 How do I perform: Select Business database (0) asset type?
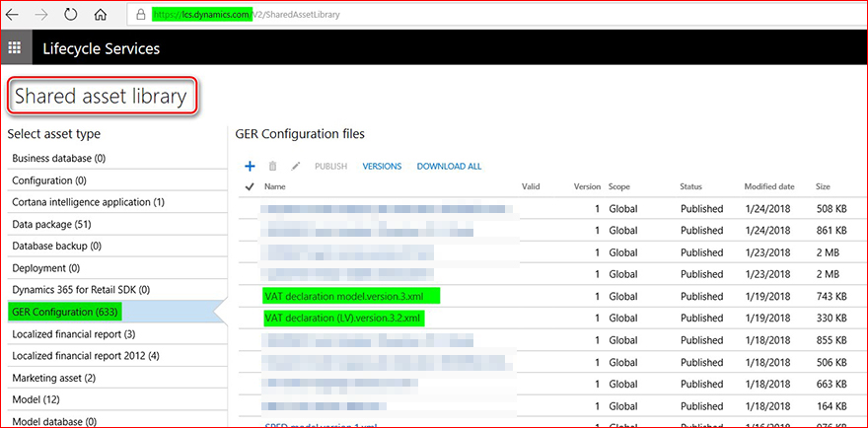point(116,159)
